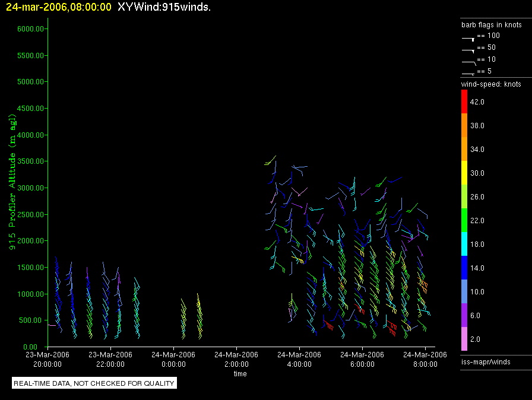The height and width of the screenshot is (400, 532).
Task: Click the 24-Mar-2006 4:00:00 time tick label
Action: [300, 358]
